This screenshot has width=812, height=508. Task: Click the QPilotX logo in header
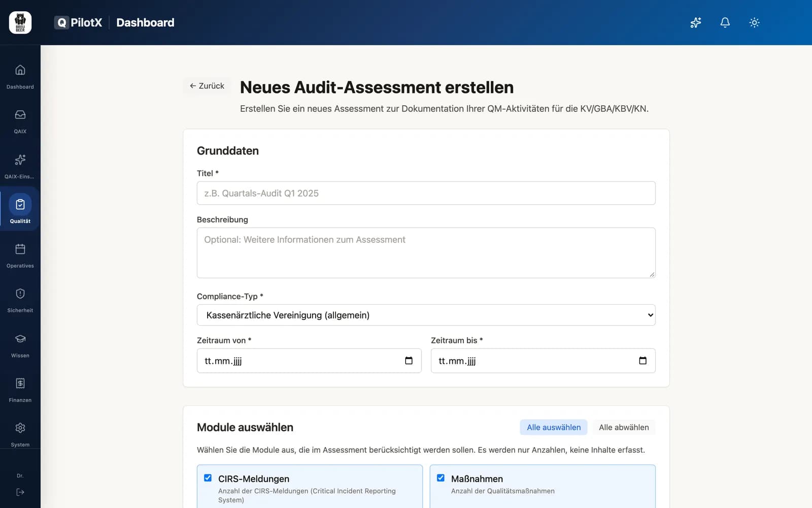78,22
